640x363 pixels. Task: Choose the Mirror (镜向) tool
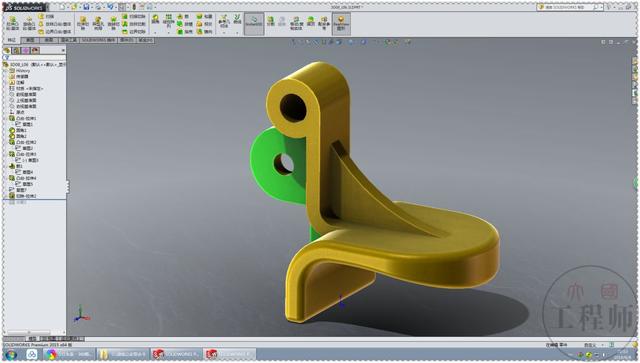[204, 32]
